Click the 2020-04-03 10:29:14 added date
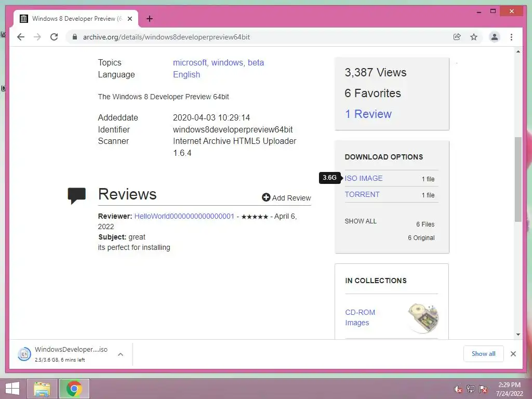Screen dimensions: 532x399 coord(211,118)
